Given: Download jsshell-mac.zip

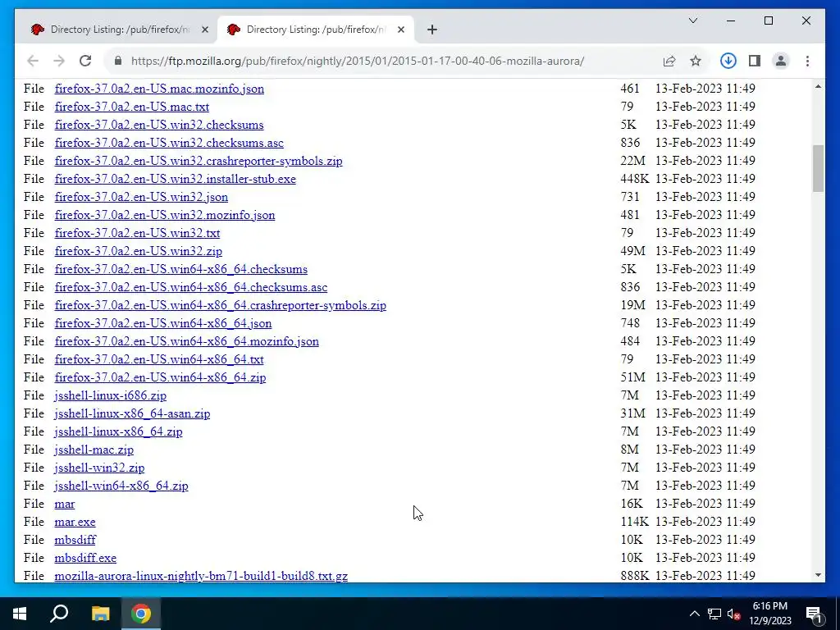Looking at the screenshot, I should point(94,450).
